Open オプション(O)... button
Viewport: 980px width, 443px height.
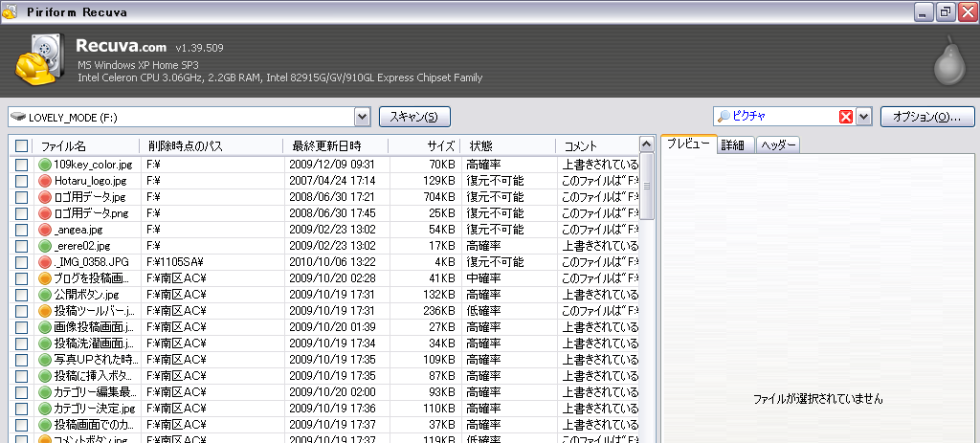coord(927,116)
